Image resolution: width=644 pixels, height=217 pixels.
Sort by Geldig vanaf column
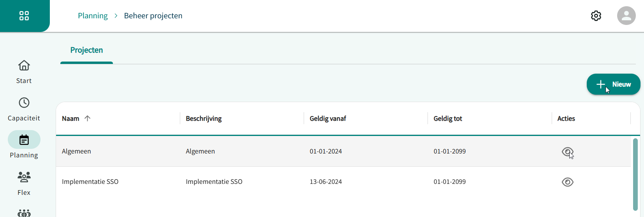pos(327,118)
